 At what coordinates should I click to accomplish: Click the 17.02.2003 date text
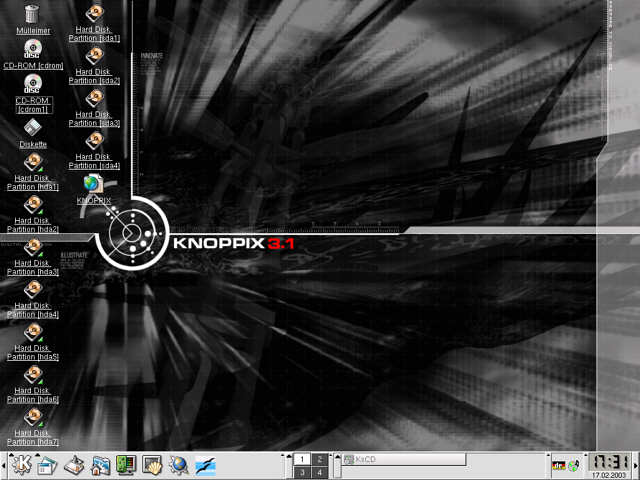point(609,476)
